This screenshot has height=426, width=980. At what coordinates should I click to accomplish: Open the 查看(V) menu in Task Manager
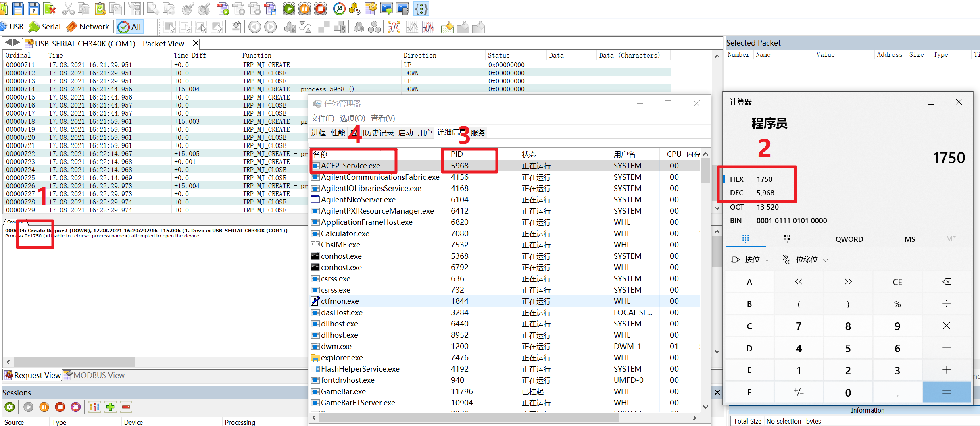point(383,118)
